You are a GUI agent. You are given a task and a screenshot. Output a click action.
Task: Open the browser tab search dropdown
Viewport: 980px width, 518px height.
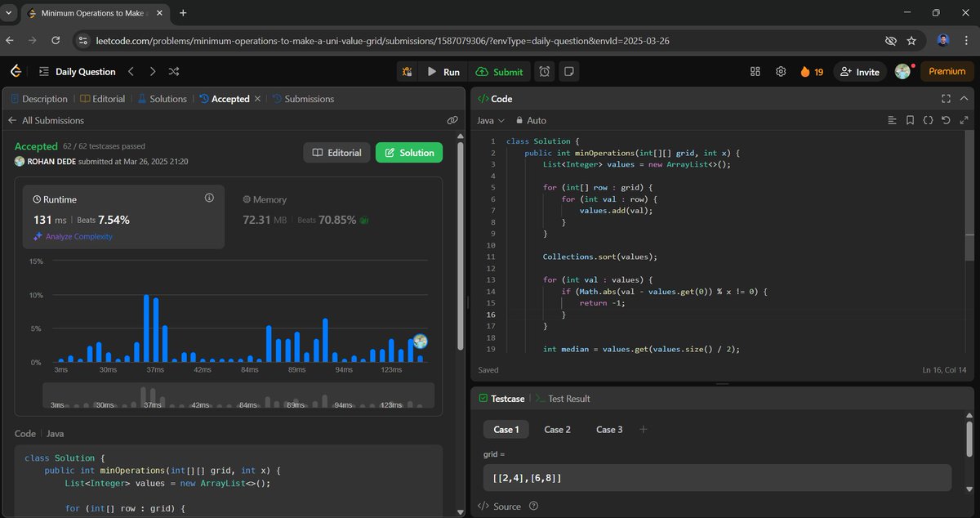8,13
